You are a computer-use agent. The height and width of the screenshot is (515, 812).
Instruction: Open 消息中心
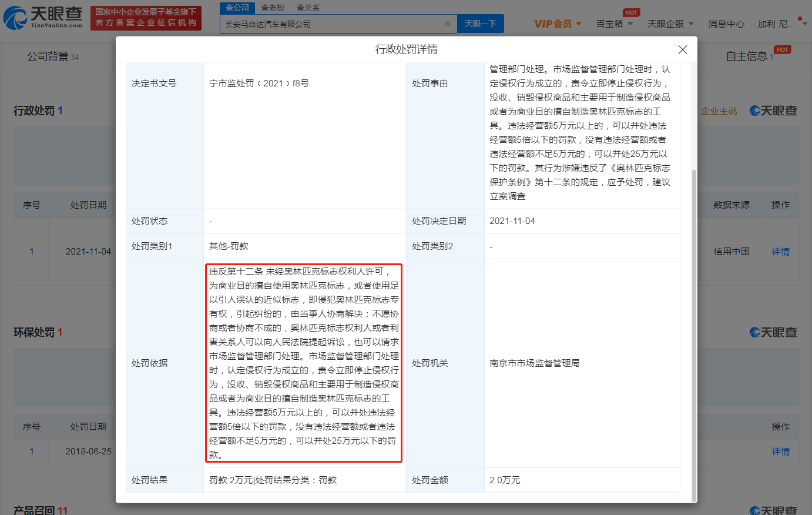coord(726,24)
